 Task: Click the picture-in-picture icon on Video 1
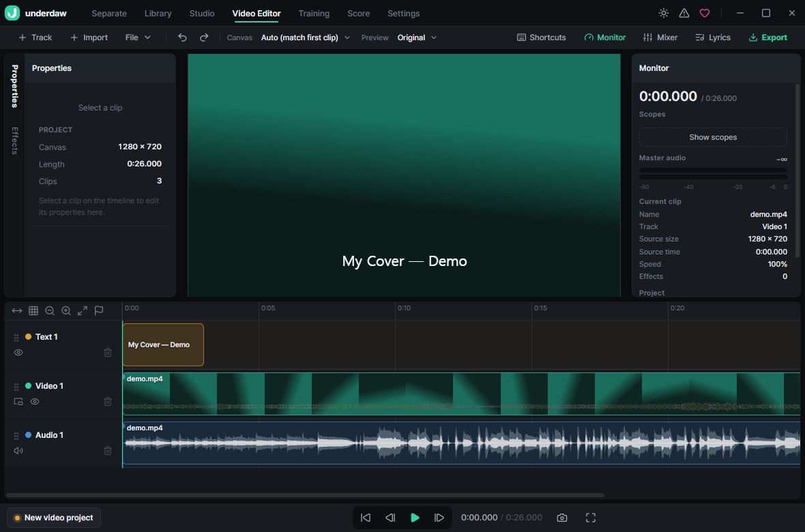pyautogui.click(x=18, y=402)
